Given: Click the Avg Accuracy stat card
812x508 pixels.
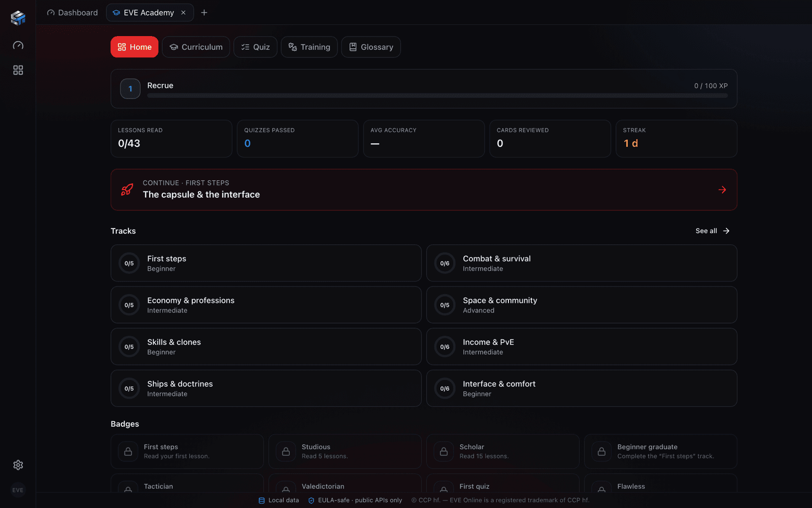Looking at the screenshot, I should 424,139.
